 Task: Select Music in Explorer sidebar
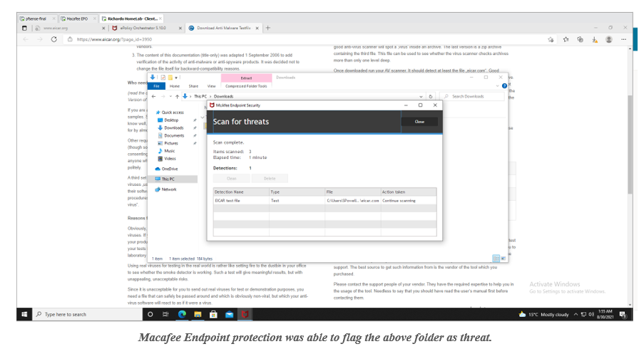pyautogui.click(x=169, y=151)
